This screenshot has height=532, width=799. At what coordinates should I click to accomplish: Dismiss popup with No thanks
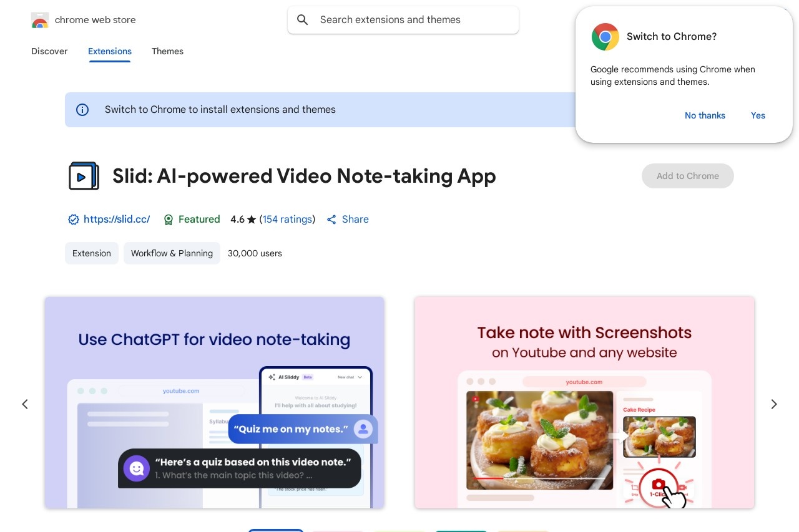(705, 115)
